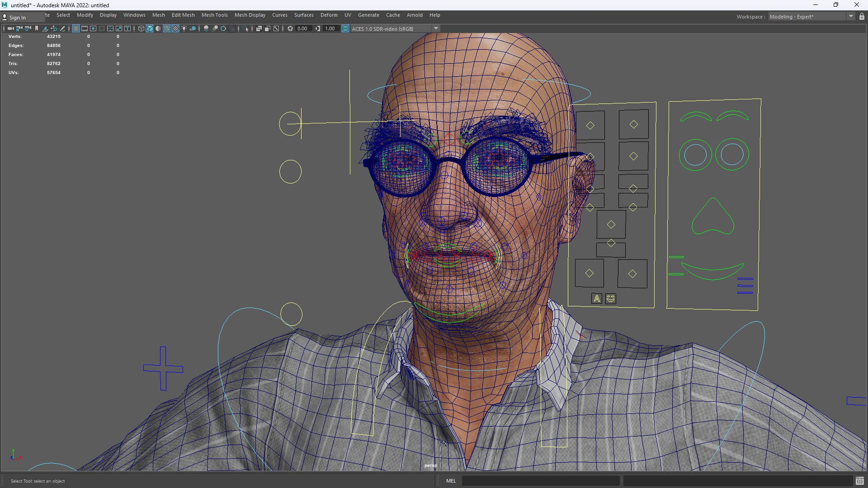Toggle the color management ON button
868x488 pixels.
pyautogui.click(x=345, y=28)
